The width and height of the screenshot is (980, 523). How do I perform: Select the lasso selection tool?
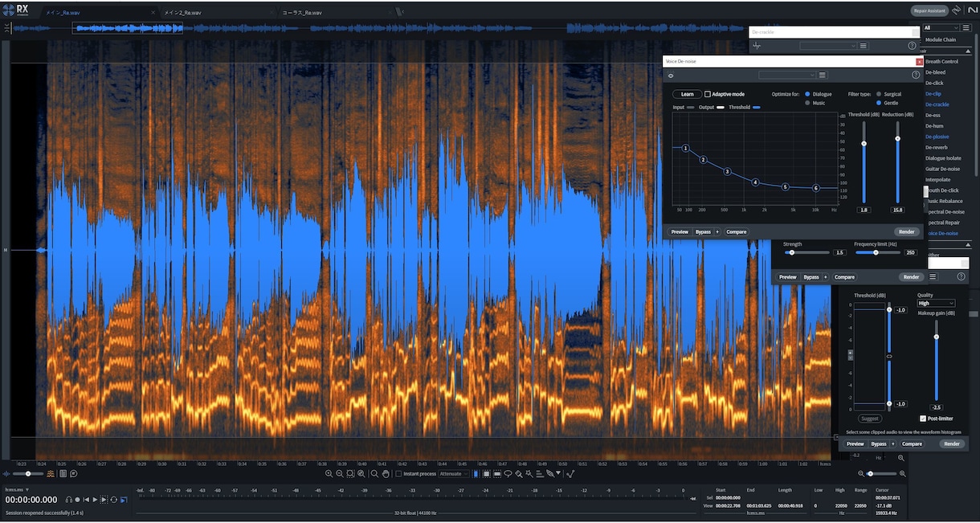508,474
